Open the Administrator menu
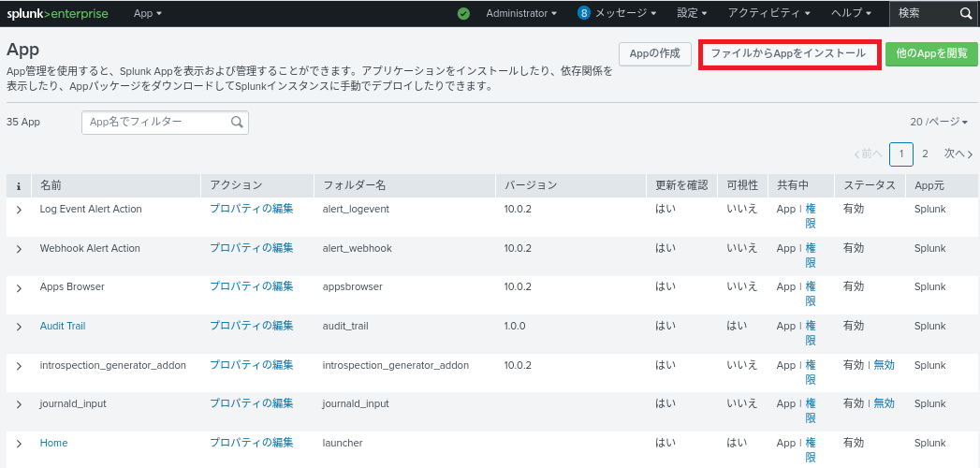Screen dimensions: 980x468 (x=521, y=14)
